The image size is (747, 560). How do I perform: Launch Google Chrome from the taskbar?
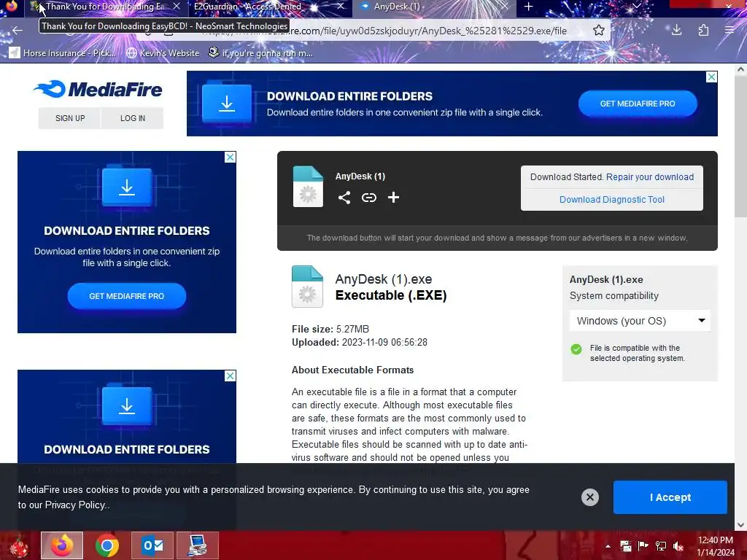click(x=107, y=545)
